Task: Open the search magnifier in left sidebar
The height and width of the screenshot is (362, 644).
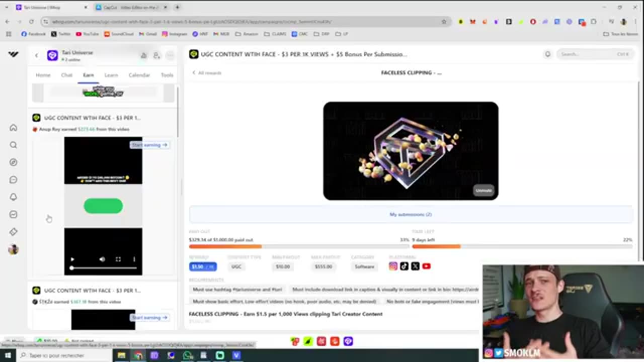Action: (x=14, y=145)
